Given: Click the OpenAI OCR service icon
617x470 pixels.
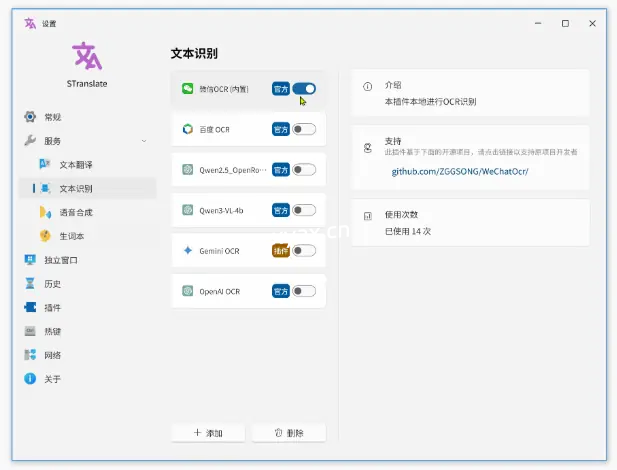Looking at the screenshot, I should [x=187, y=291].
